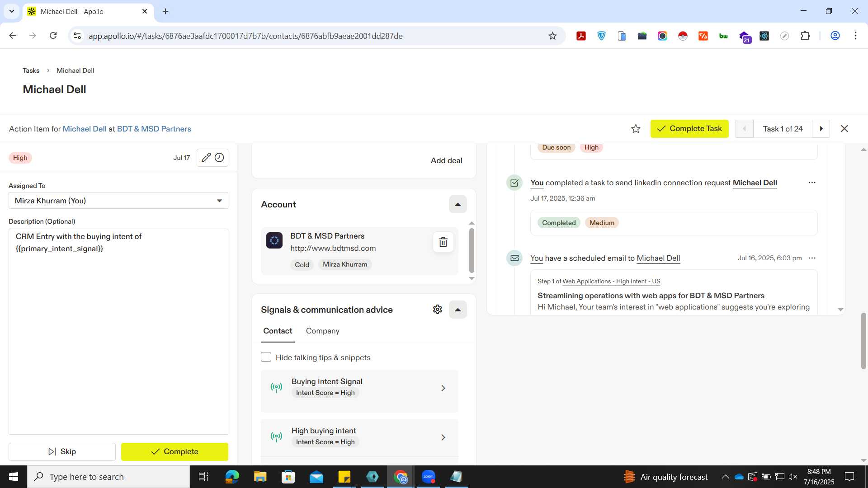Open Zoom from the taskbar
This screenshot has height=488, width=868.
(x=428, y=477)
